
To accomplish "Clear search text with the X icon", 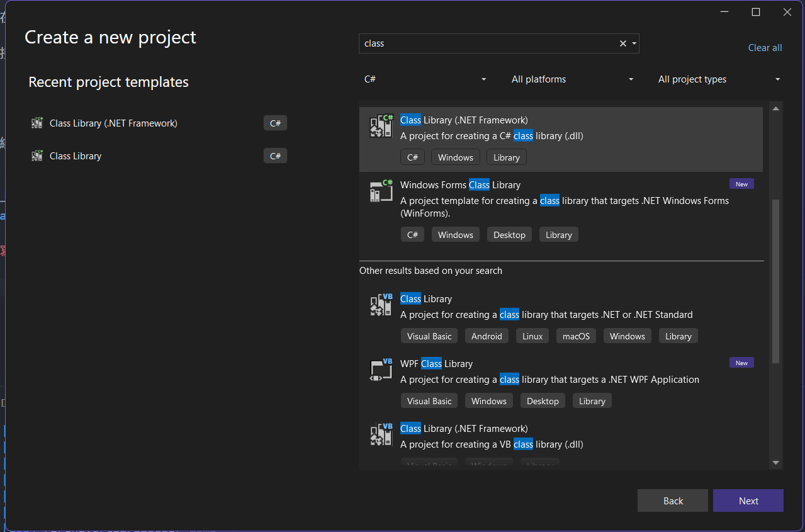I will click(x=622, y=43).
